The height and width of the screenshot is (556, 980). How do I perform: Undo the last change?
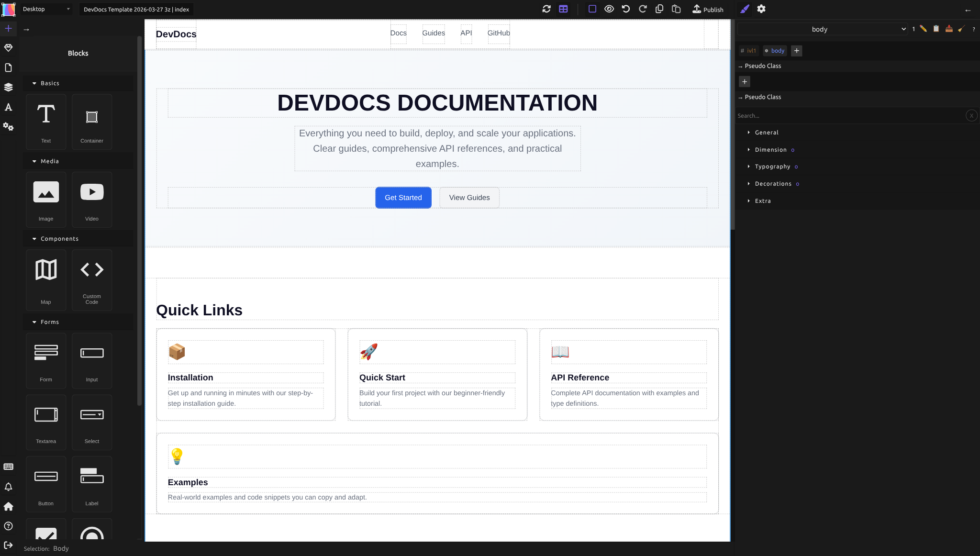pyautogui.click(x=626, y=9)
